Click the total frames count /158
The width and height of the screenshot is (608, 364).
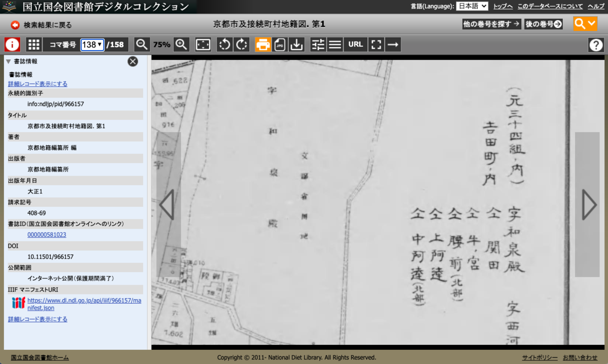point(116,45)
